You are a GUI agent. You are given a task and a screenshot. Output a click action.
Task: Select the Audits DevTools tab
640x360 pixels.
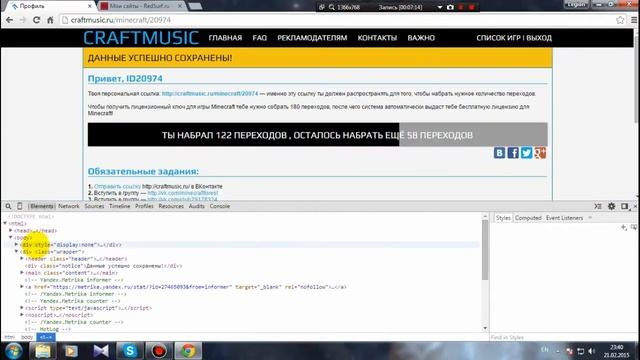coord(197,206)
